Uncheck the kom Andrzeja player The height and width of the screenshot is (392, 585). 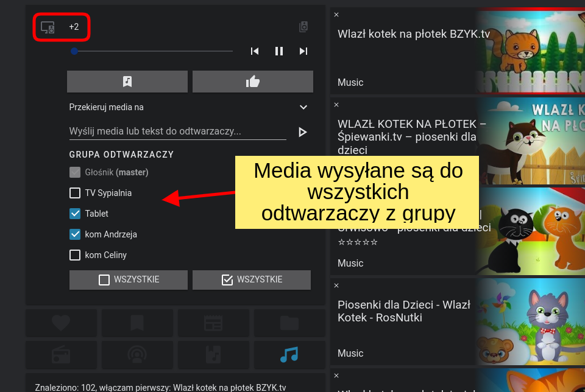coord(75,234)
